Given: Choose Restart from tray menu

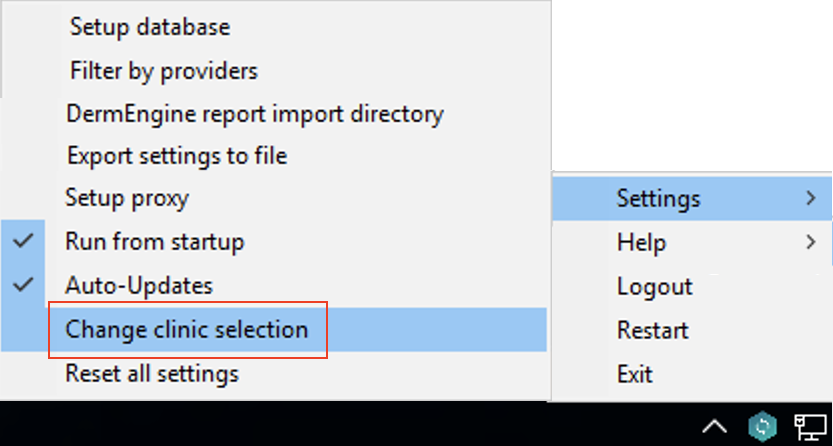Looking at the screenshot, I should point(653,330).
